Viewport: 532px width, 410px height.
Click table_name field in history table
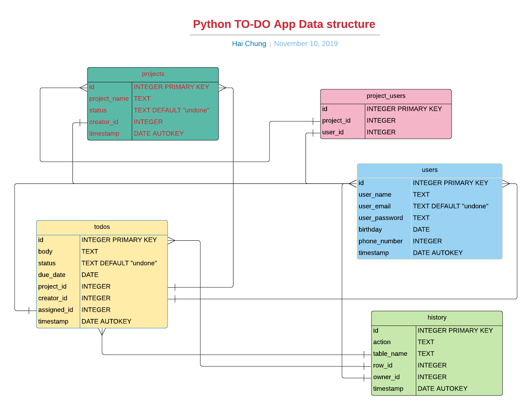[x=390, y=354]
